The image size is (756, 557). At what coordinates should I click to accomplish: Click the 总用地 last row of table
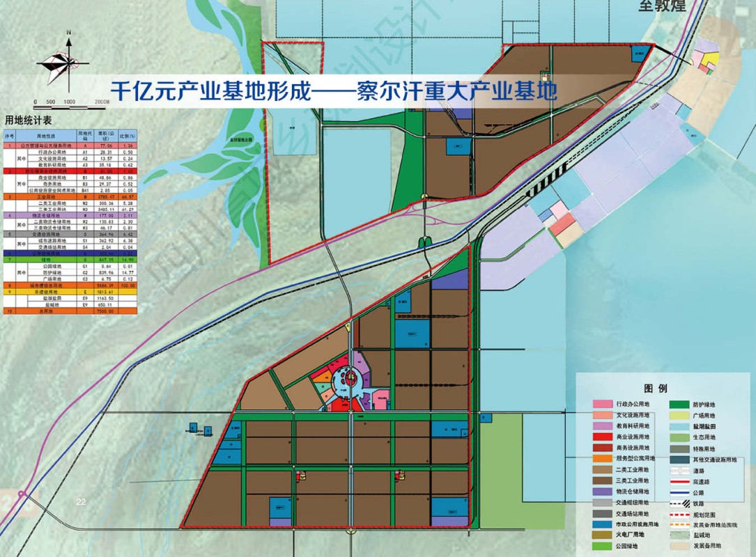pyautogui.click(x=70, y=313)
